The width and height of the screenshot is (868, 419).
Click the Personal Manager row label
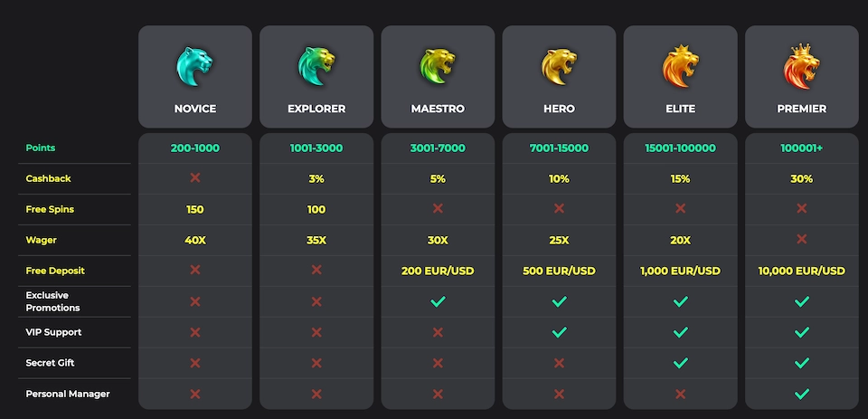(68, 394)
